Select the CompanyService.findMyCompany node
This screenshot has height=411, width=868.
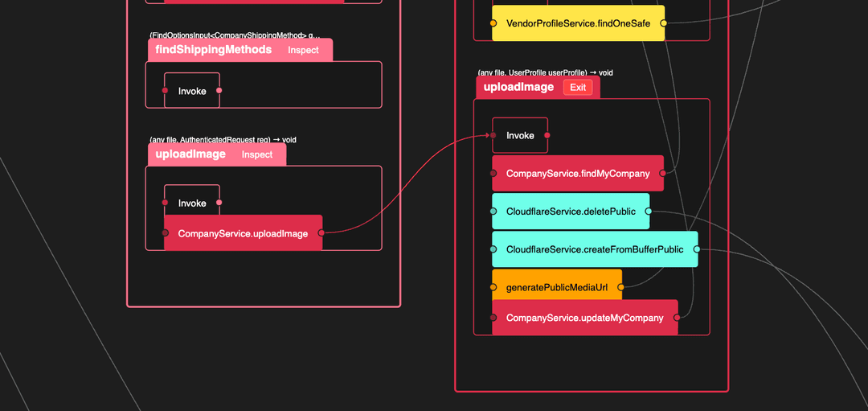(577, 174)
